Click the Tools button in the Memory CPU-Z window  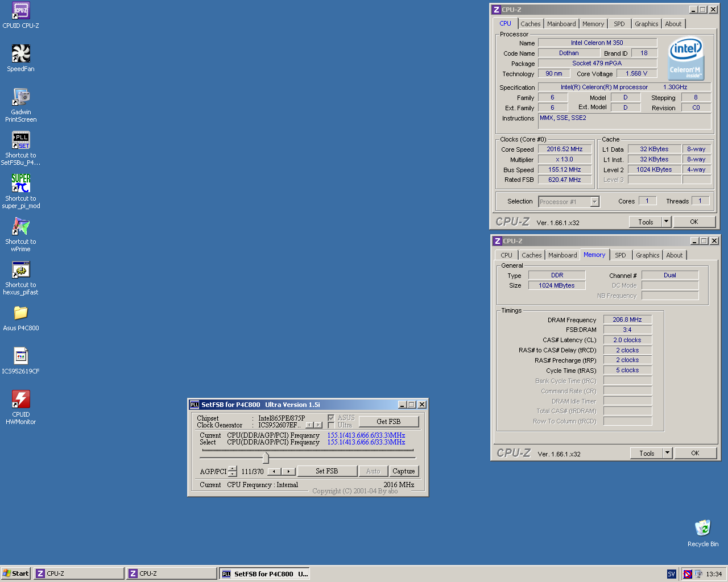point(647,454)
